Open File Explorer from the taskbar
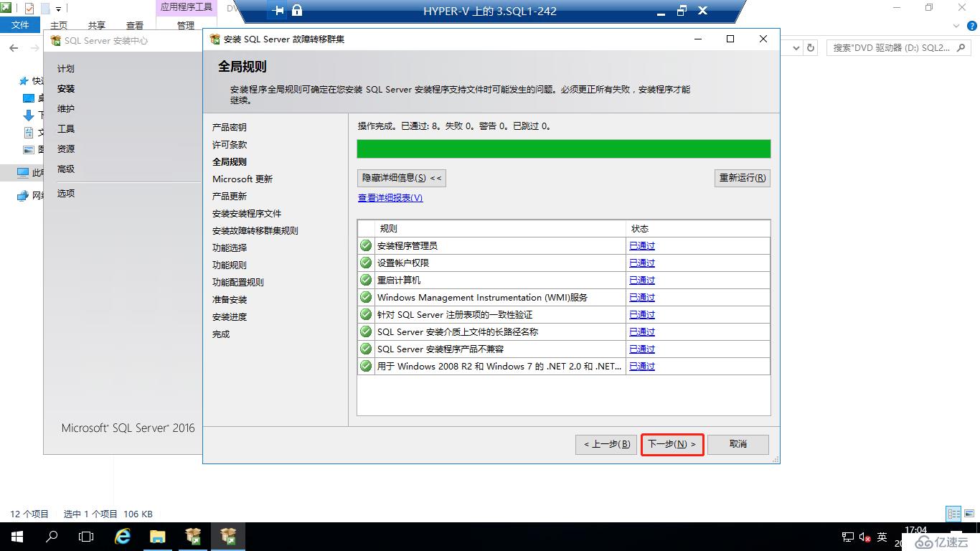The height and width of the screenshot is (551, 980). (157, 537)
